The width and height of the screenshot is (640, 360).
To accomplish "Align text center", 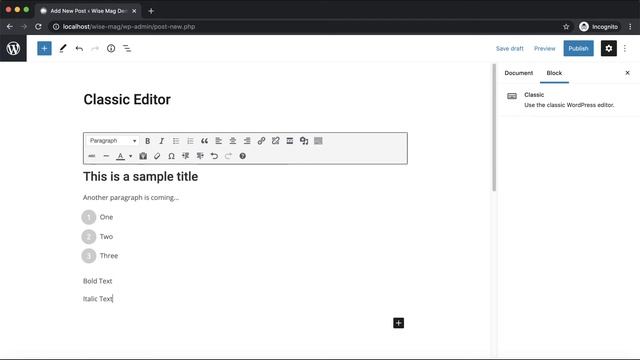I will point(233,141).
